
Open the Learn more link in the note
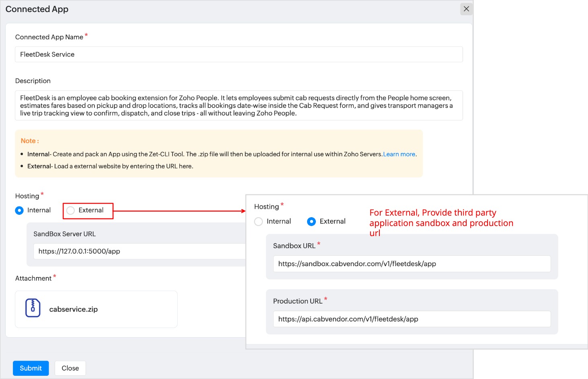(x=399, y=154)
